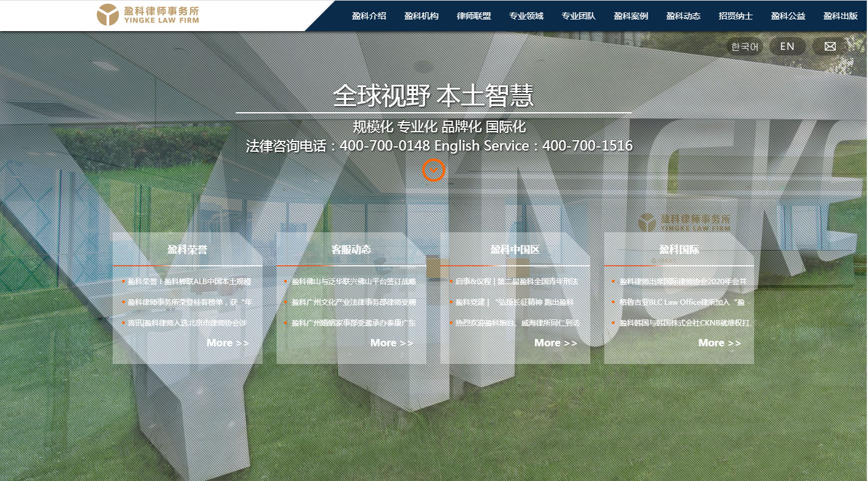868x481 pixels.
Task: Click the 盈科中国区 panel heading
Action: tap(515, 249)
